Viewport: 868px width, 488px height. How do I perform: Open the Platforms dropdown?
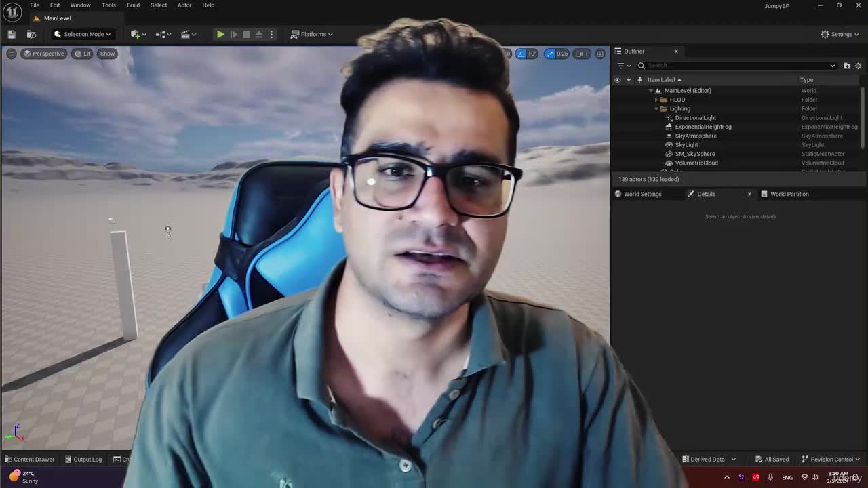pos(312,34)
